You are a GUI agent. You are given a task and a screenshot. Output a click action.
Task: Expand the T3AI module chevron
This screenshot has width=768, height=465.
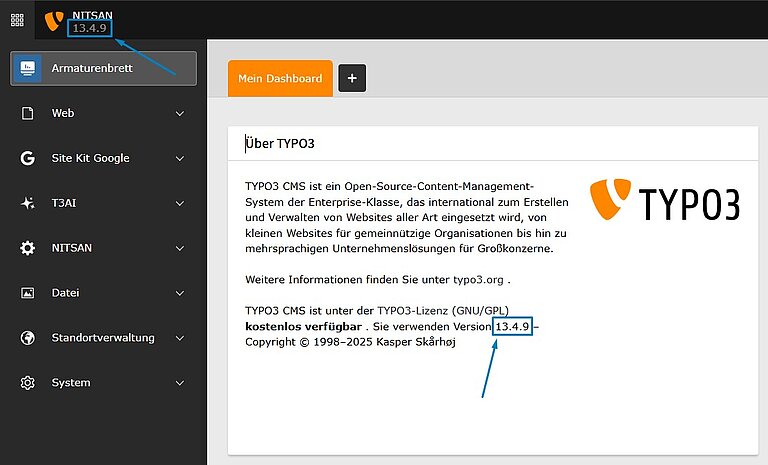coord(180,203)
